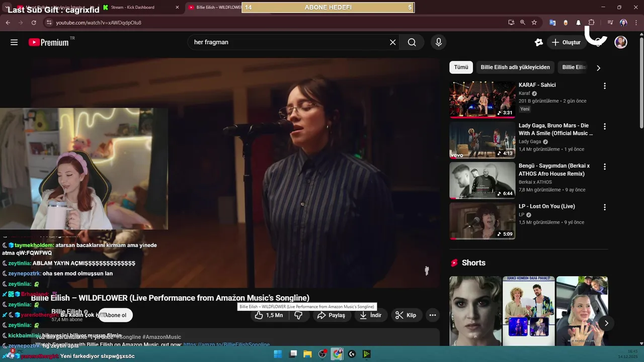Download the video with İndir
644x362 pixels.
click(370, 315)
